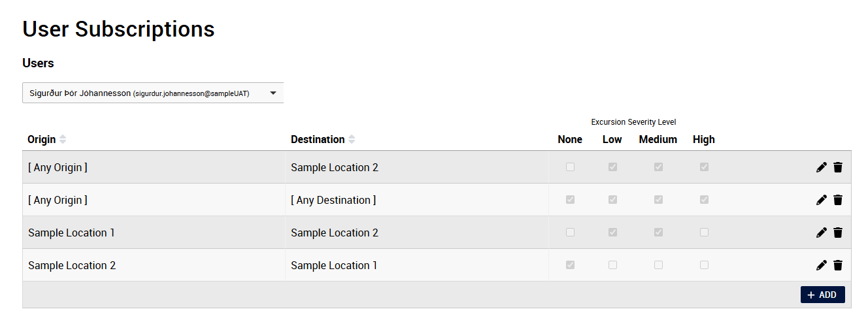Sort by Origin column arrows
Viewport: 868px width, 324px height.
click(63, 139)
